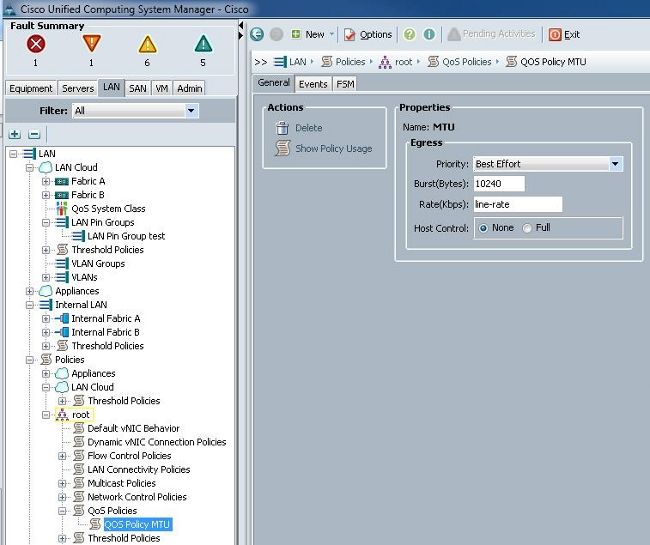Click the Fabric A switch icon
The height and width of the screenshot is (545, 650).
tap(62, 182)
